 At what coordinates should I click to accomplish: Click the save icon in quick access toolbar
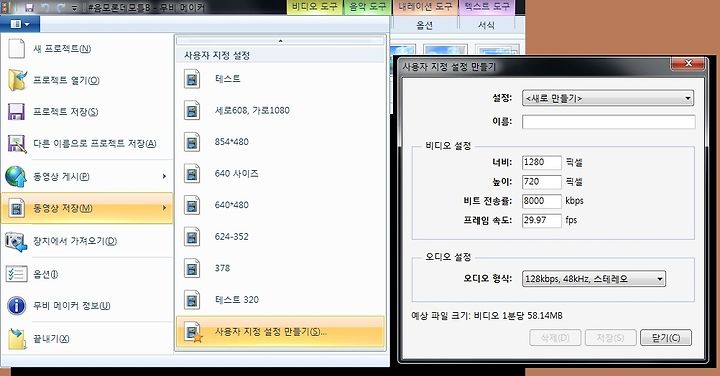(x=29, y=8)
